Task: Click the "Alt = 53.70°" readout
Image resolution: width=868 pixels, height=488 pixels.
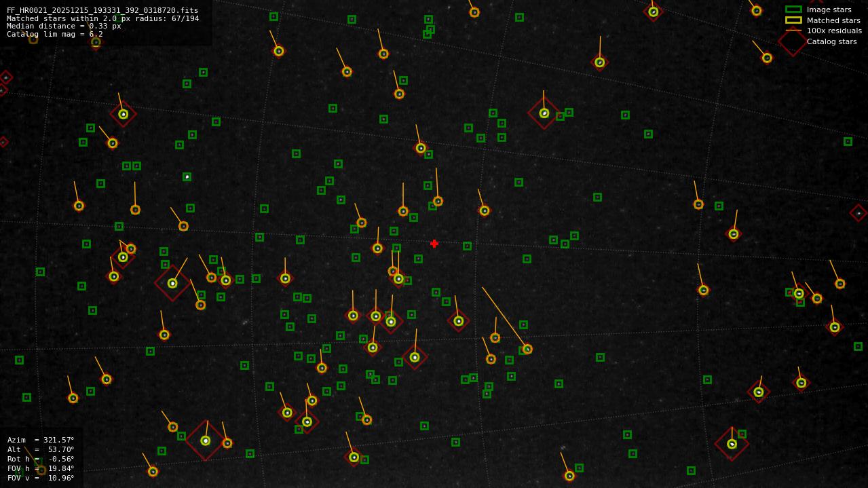Action: click(x=41, y=449)
